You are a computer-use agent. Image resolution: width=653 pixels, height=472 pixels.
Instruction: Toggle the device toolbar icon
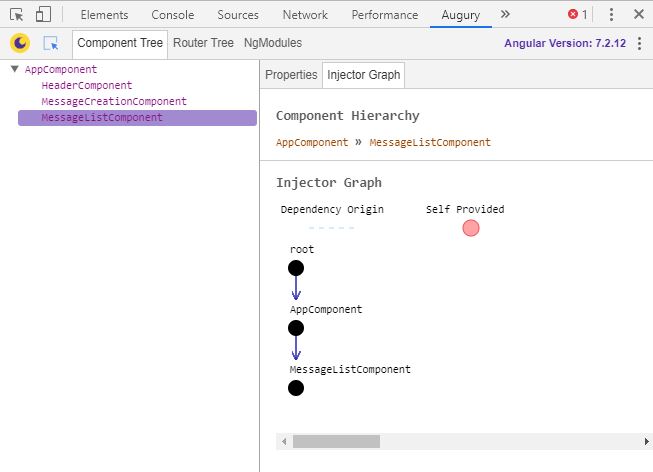[x=43, y=15]
